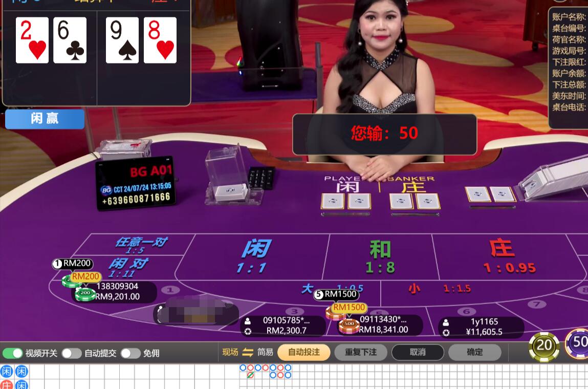Place a bet on 闲 1:1 area
This screenshot has height=389, width=588.
point(253,256)
